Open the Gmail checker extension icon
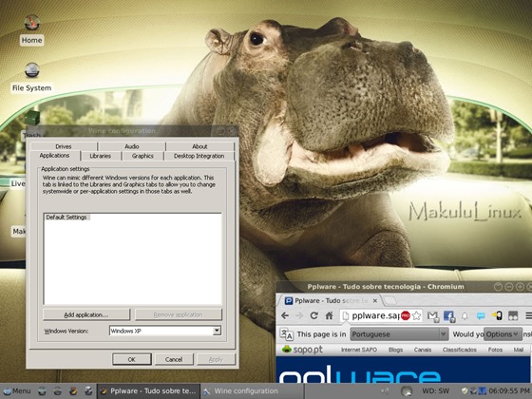The height and width of the screenshot is (399, 532). click(x=432, y=316)
